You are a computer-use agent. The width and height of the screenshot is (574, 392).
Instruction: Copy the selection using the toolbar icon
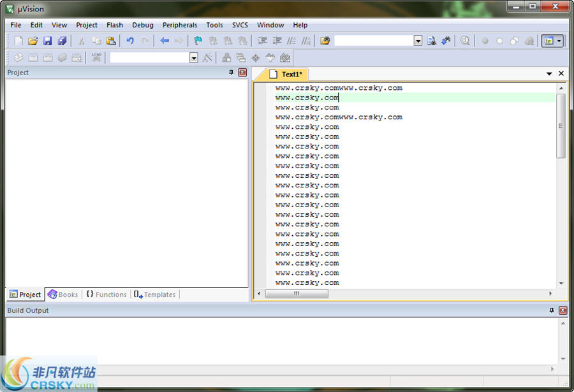(x=96, y=41)
